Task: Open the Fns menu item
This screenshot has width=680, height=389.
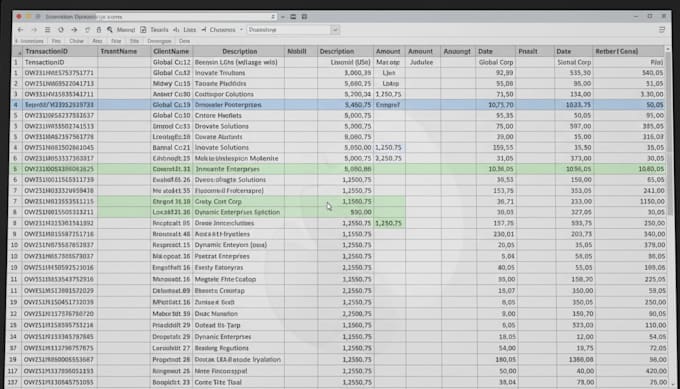Action: 56,41
